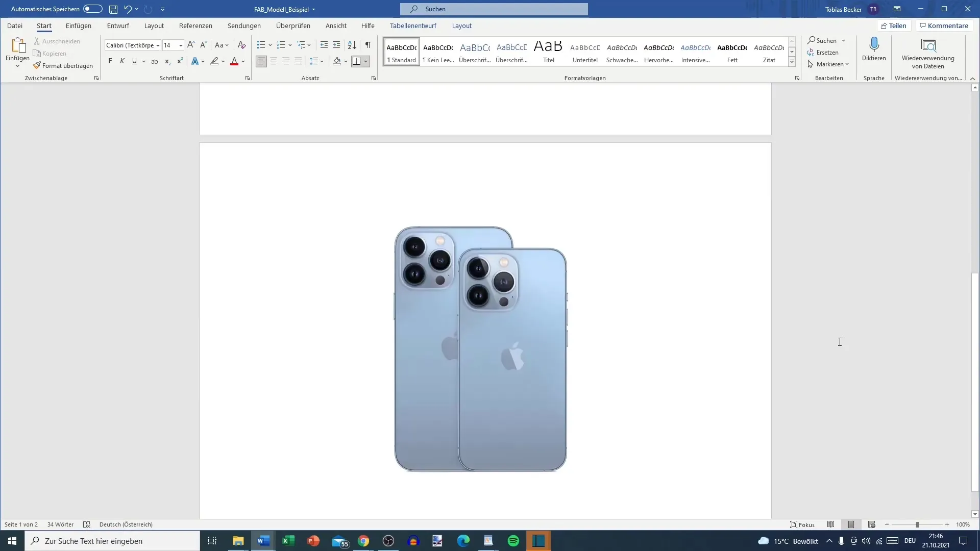Activate Fokus mode in status bar
This screenshot has width=980, height=551.
[x=802, y=524]
